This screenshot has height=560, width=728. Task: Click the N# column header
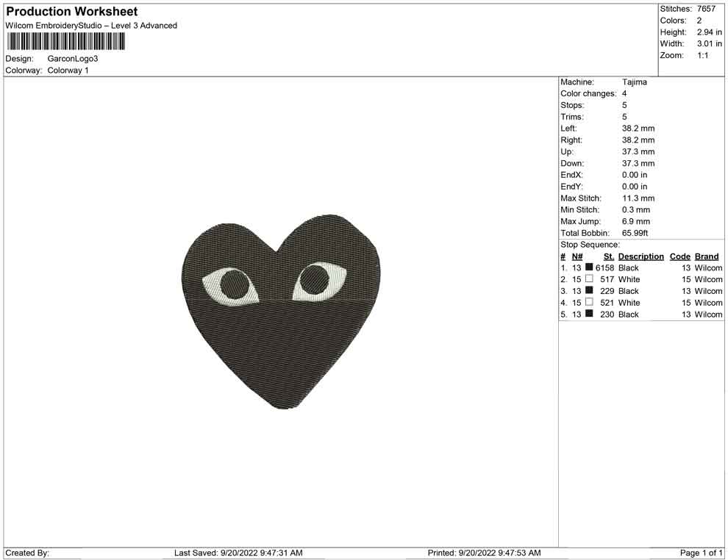[577, 256]
